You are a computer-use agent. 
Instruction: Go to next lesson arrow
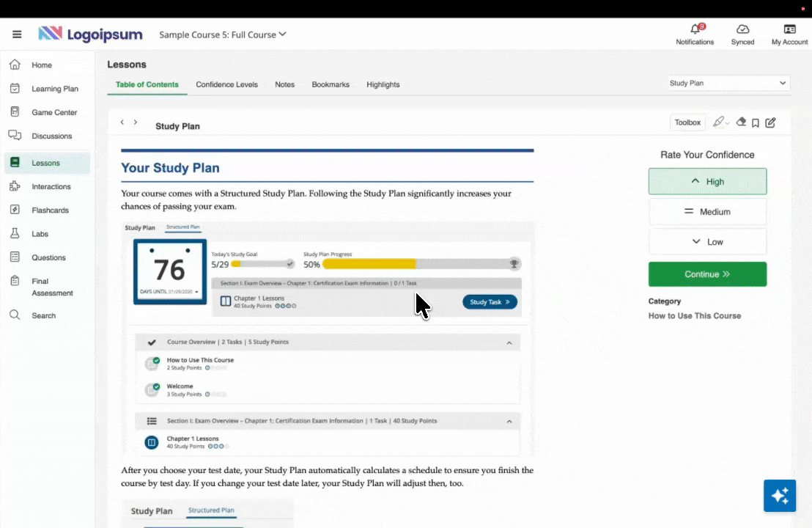point(136,122)
